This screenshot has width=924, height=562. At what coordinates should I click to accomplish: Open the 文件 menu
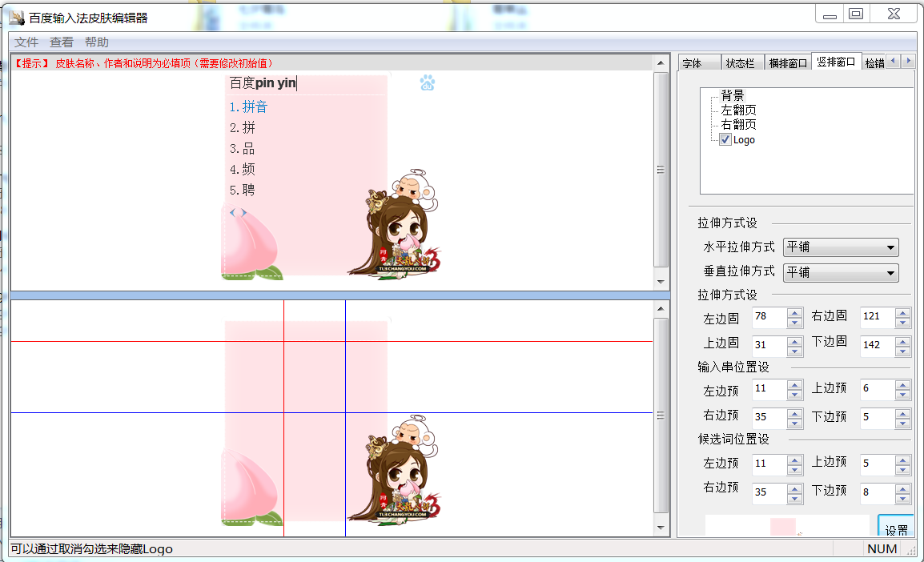(x=26, y=42)
